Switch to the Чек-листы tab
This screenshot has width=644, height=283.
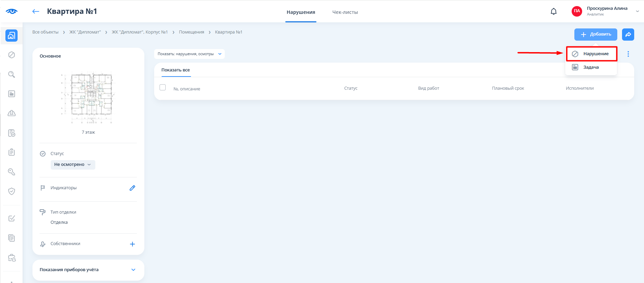pos(345,12)
